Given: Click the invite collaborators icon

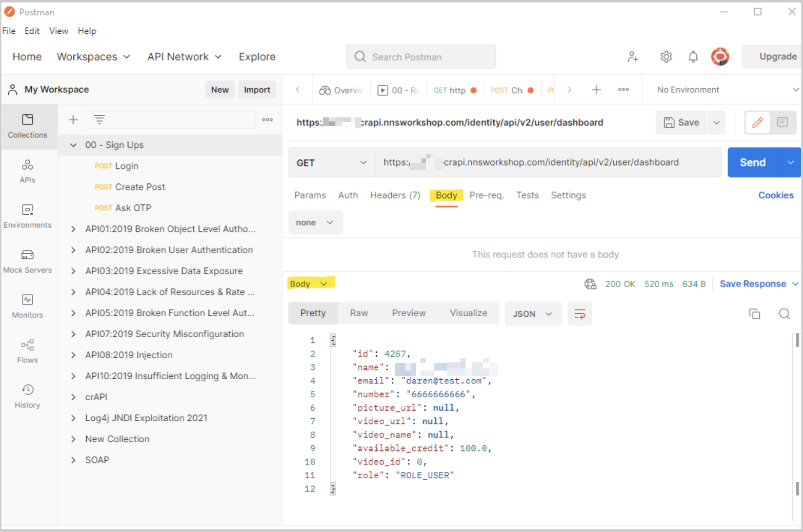Looking at the screenshot, I should pyautogui.click(x=633, y=57).
